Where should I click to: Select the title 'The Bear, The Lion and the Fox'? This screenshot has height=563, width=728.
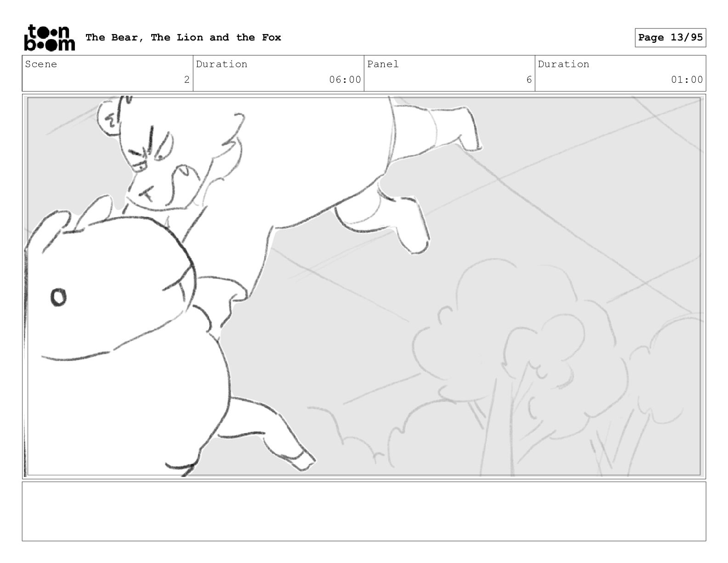[x=183, y=37]
